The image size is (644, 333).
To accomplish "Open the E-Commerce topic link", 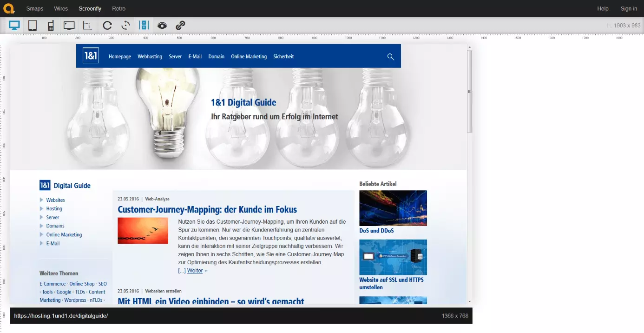I will point(53,284).
